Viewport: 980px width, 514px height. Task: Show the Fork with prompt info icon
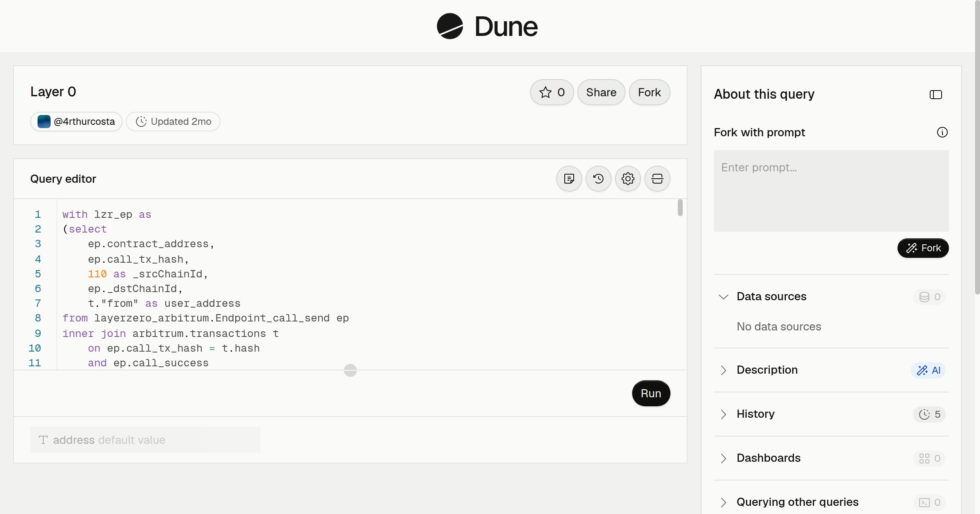point(942,132)
